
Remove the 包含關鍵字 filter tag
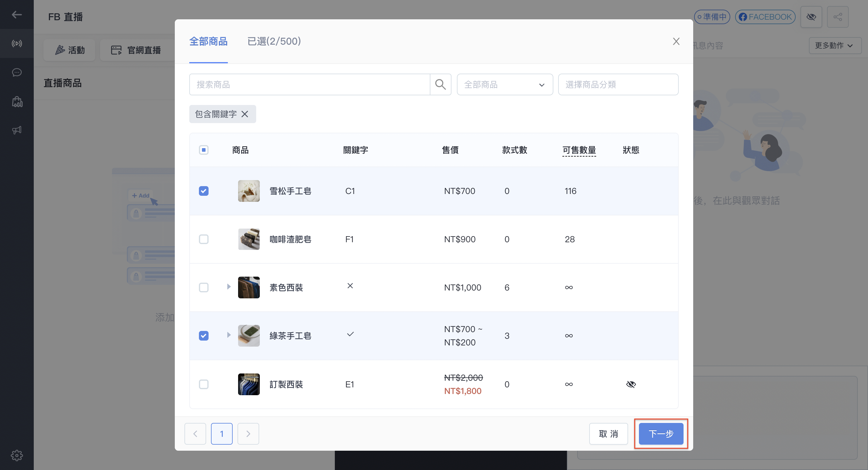point(245,114)
